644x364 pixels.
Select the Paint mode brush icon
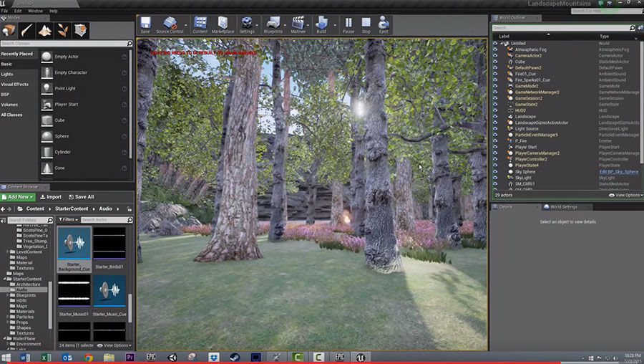[x=26, y=30]
